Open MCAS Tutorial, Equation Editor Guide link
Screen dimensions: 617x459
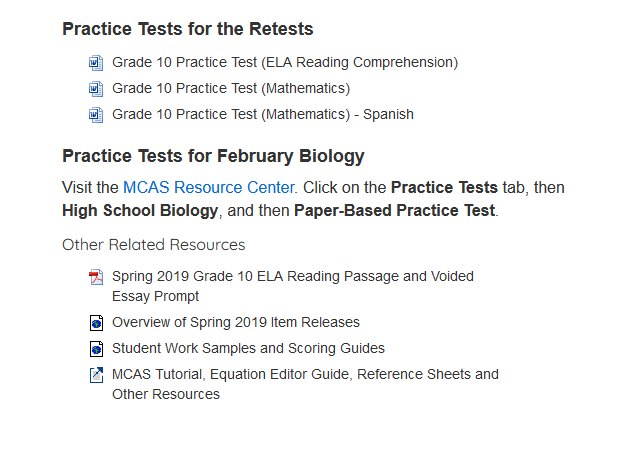pos(305,384)
